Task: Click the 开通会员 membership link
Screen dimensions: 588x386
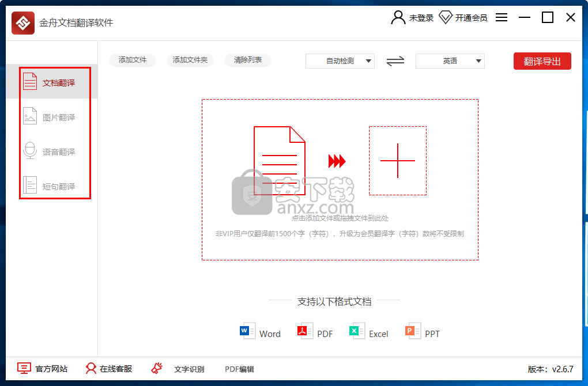Action: 471,18
